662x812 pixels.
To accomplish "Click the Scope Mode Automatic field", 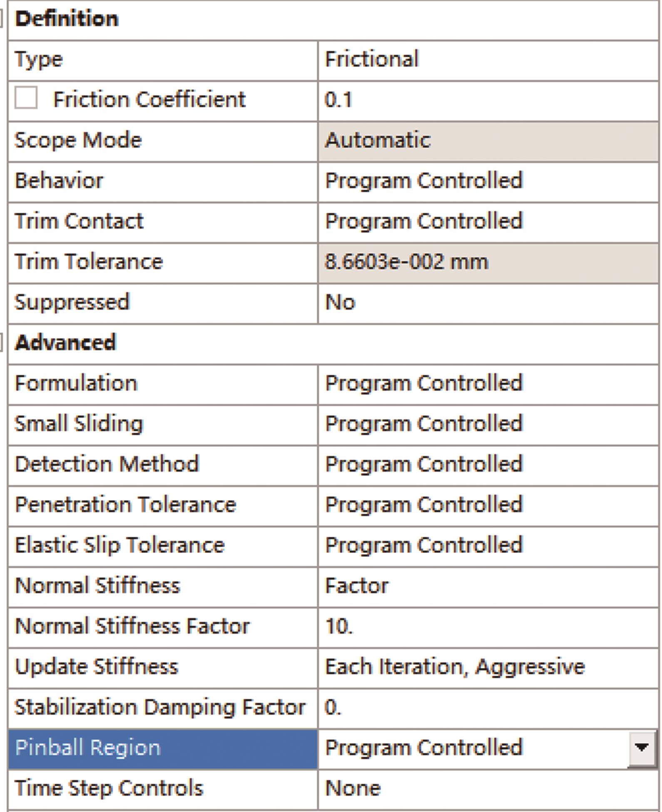I will coord(487,140).
